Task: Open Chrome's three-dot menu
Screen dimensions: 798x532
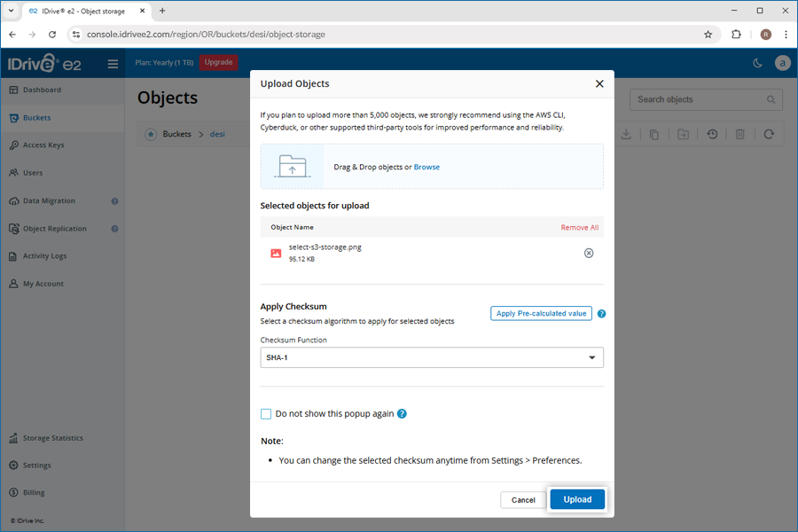Action: (x=786, y=35)
